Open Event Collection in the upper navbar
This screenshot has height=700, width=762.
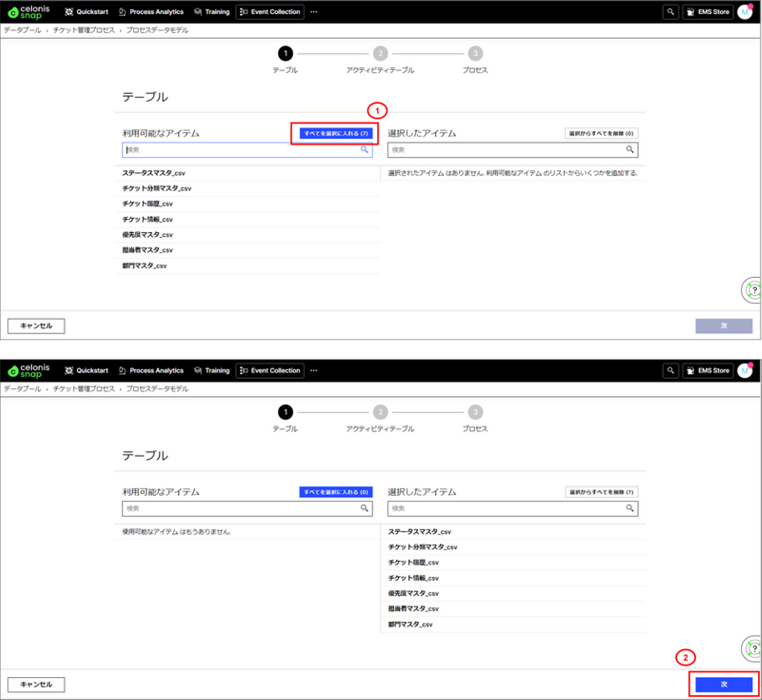[x=270, y=12]
